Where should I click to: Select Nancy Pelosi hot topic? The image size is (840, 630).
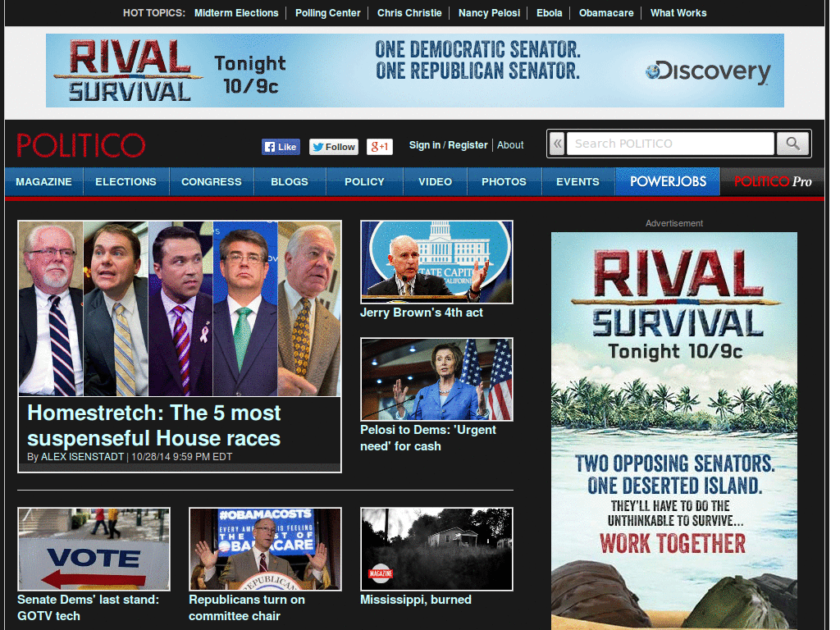click(x=489, y=13)
